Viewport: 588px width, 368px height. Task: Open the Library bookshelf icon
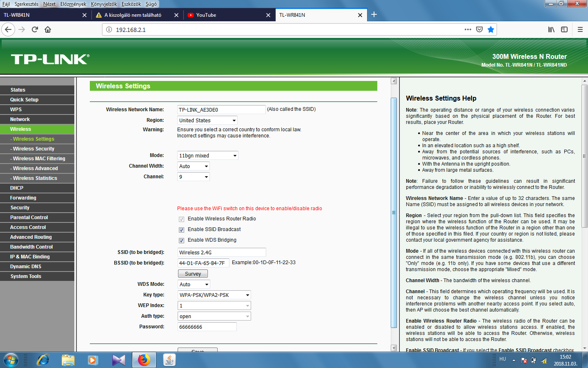click(551, 29)
